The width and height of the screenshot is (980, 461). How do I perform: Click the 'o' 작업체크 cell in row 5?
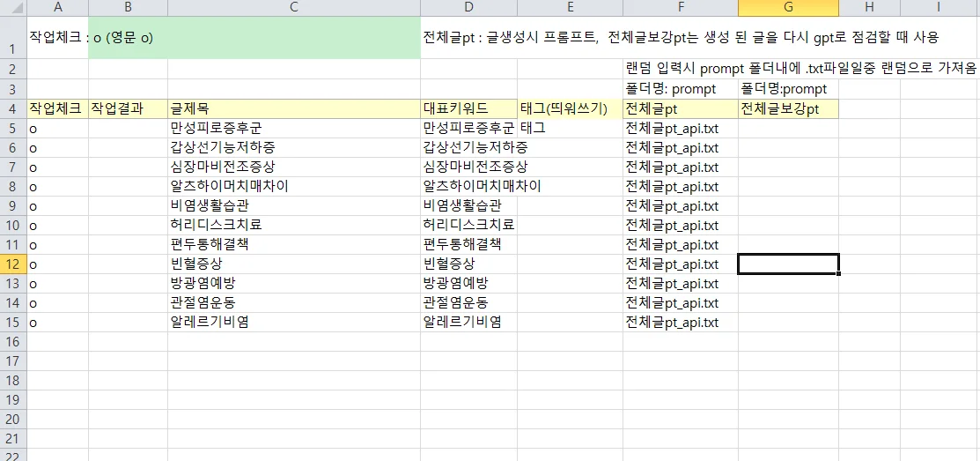pyautogui.click(x=58, y=128)
